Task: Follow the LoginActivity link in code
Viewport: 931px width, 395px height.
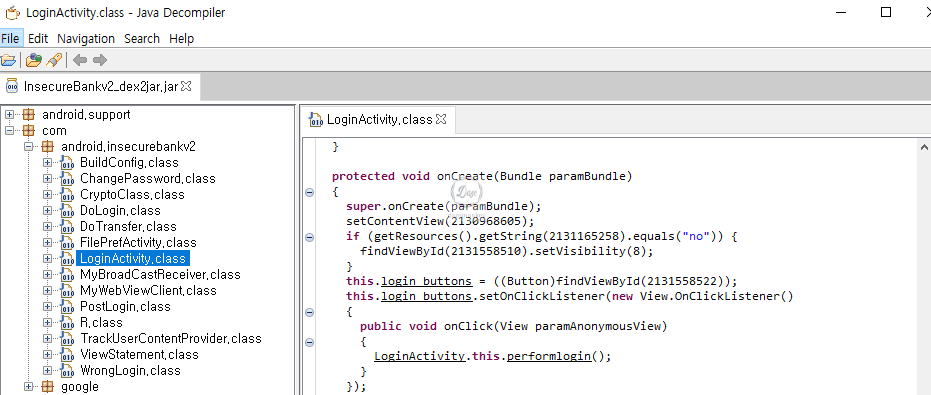Action: (420, 356)
